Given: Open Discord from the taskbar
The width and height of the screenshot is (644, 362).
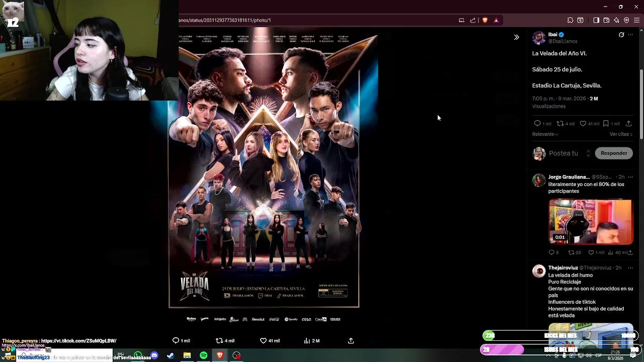Looking at the screenshot, I should pos(154,355).
